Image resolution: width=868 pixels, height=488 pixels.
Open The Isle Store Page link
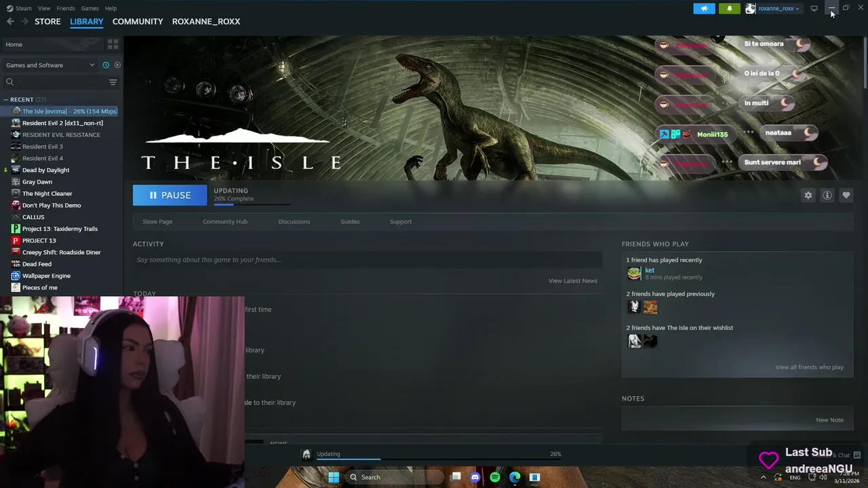click(157, 222)
